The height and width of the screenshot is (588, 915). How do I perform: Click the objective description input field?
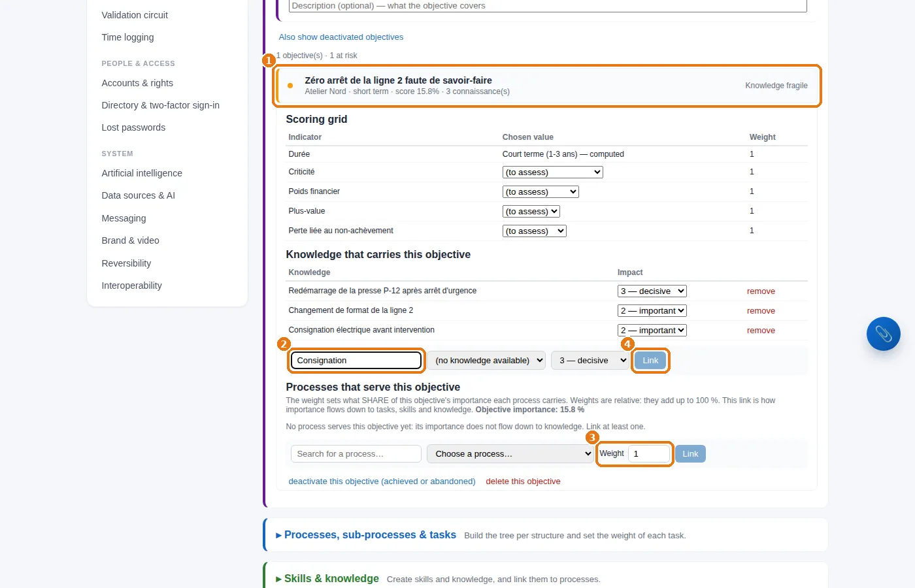(548, 6)
